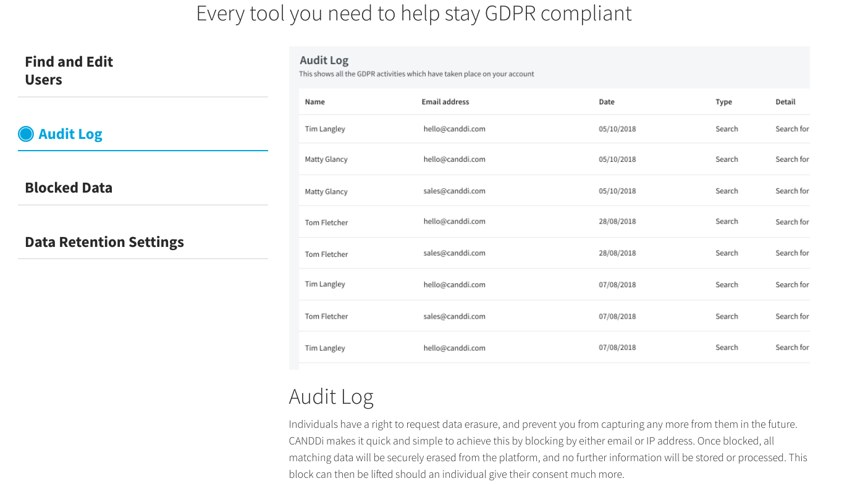Click the Date column header
Screen dimensions: 868x484
(x=607, y=102)
